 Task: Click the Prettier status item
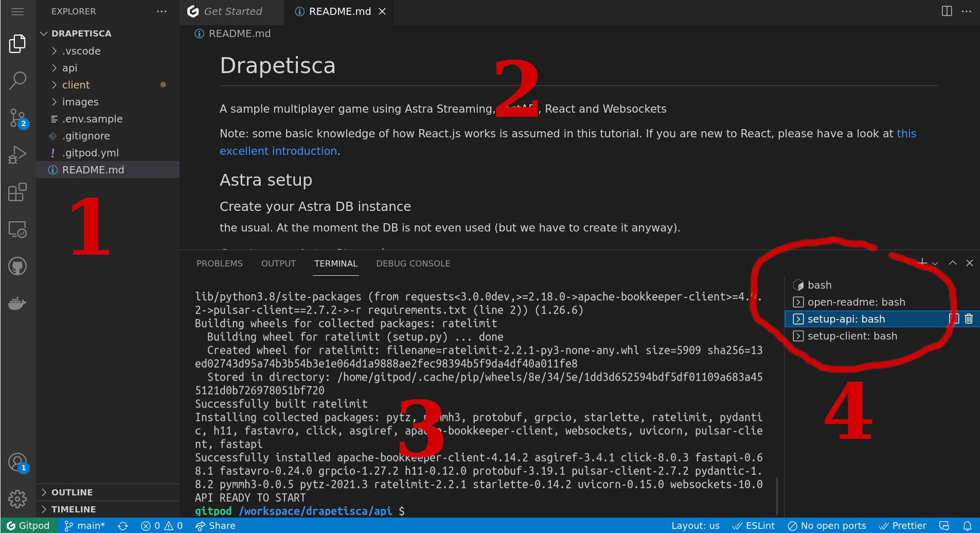point(903,526)
